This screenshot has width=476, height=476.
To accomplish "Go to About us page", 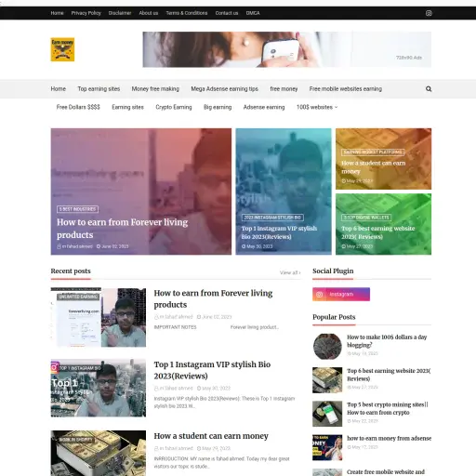I will point(149,13).
